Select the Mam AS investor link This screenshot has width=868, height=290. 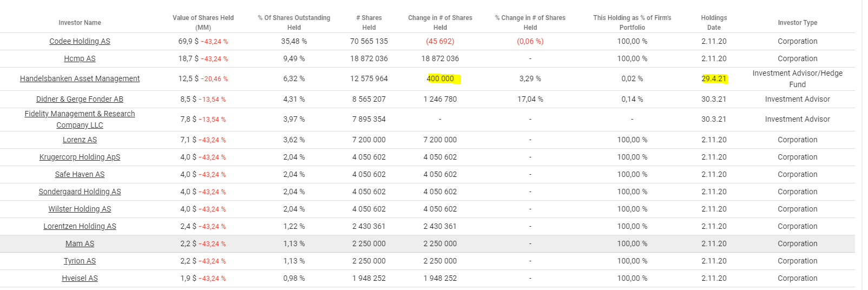[80, 243]
